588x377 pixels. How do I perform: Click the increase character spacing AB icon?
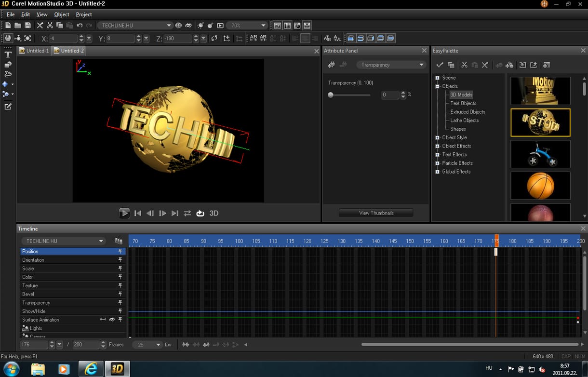click(254, 38)
